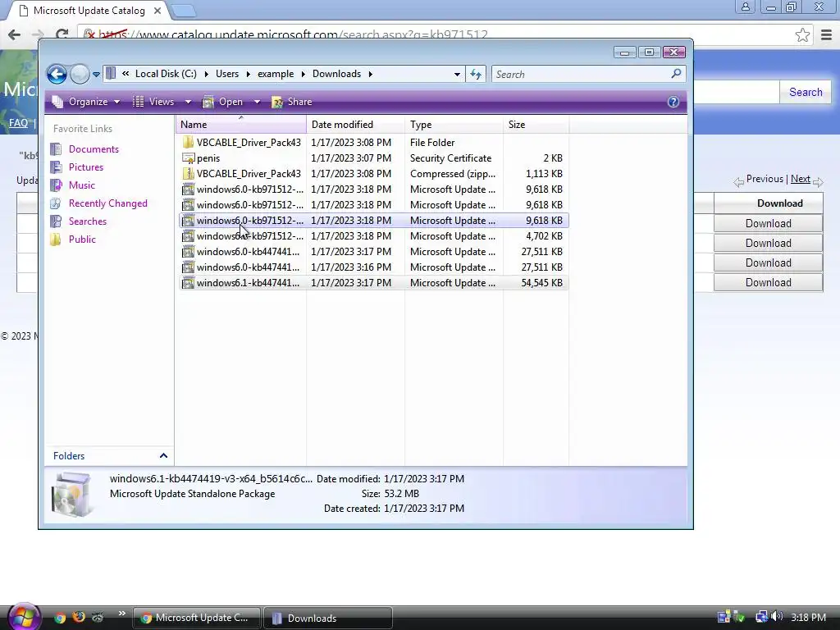This screenshot has width=840, height=630.
Task: Click the Documents icon in the sidebar
Action: [56, 149]
